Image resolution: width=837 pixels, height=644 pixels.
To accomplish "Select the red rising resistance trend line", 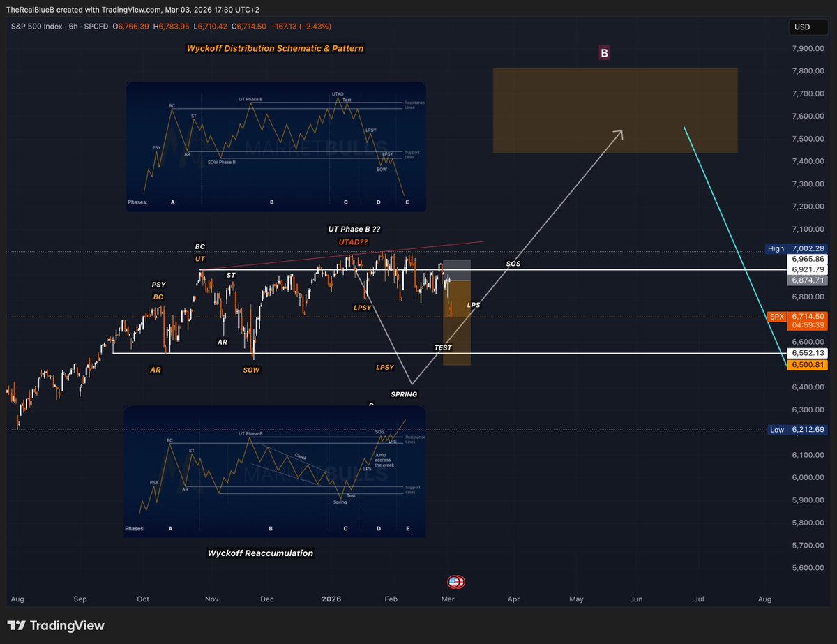I will point(342,255).
